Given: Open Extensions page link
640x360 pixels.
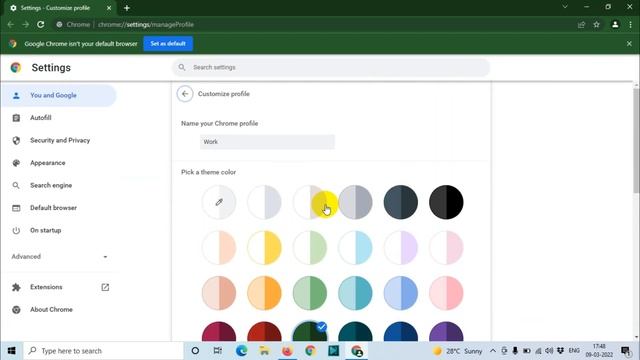Looking at the screenshot, I should [x=59, y=287].
